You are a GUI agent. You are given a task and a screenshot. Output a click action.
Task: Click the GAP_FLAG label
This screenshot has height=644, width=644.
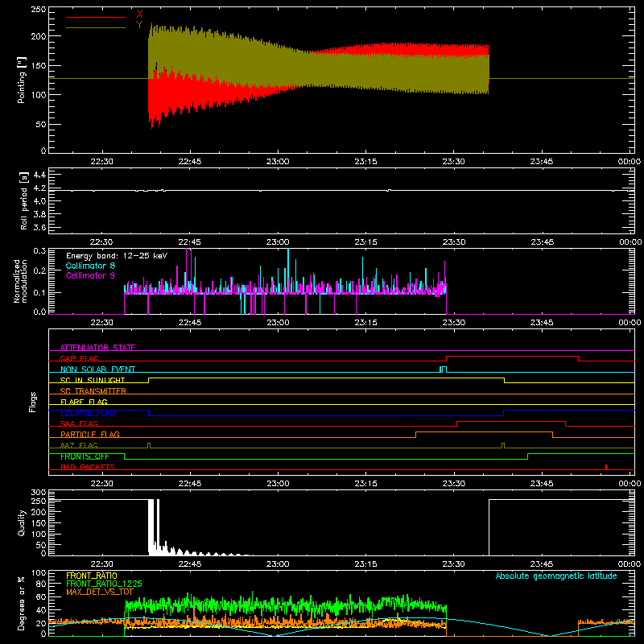pyautogui.click(x=79, y=358)
